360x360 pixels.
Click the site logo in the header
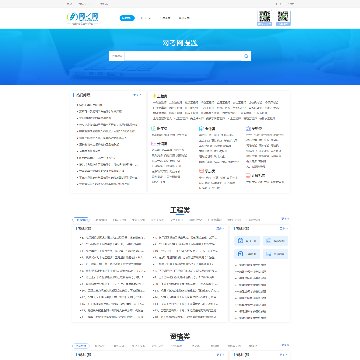[83, 18]
